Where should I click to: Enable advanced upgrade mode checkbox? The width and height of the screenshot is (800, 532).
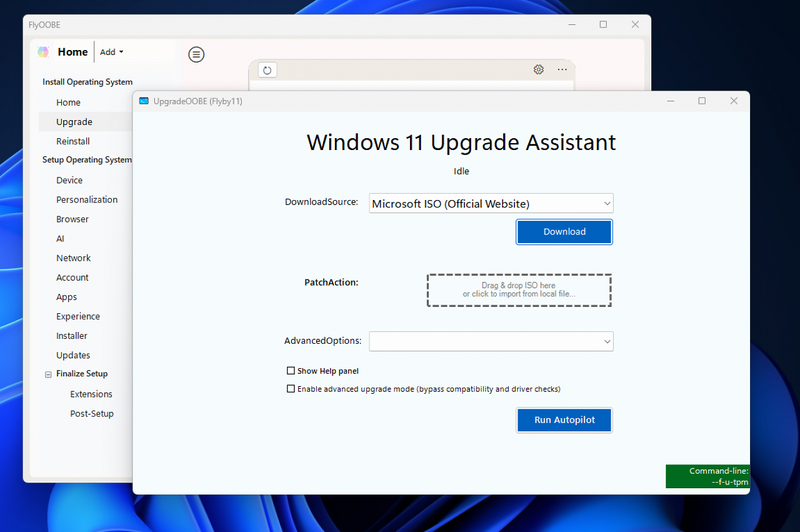click(291, 389)
